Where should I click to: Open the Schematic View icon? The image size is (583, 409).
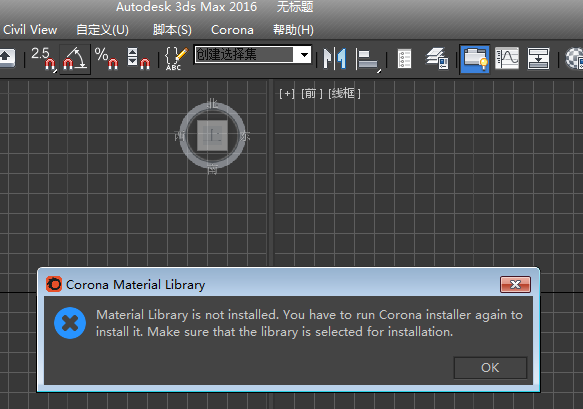(538, 58)
